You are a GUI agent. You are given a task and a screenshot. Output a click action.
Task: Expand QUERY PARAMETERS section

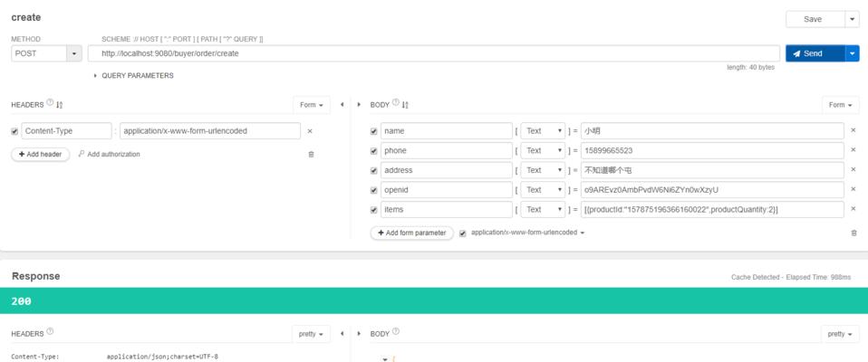click(x=134, y=76)
